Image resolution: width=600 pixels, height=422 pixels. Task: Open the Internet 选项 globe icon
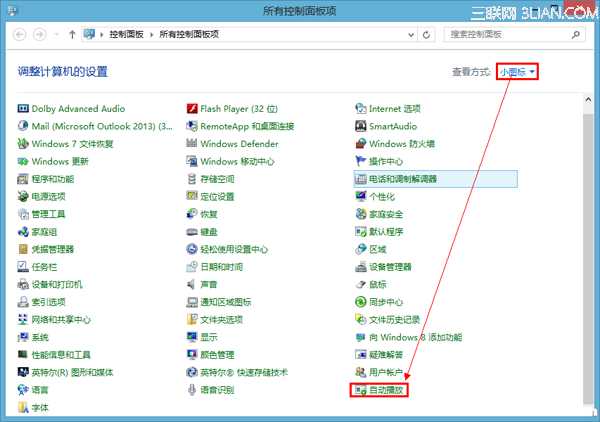(x=360, y=109)
